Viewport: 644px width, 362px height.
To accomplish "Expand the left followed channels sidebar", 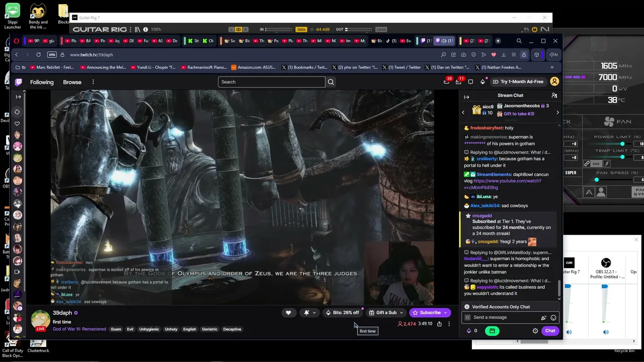I will [x=18, y=97].
